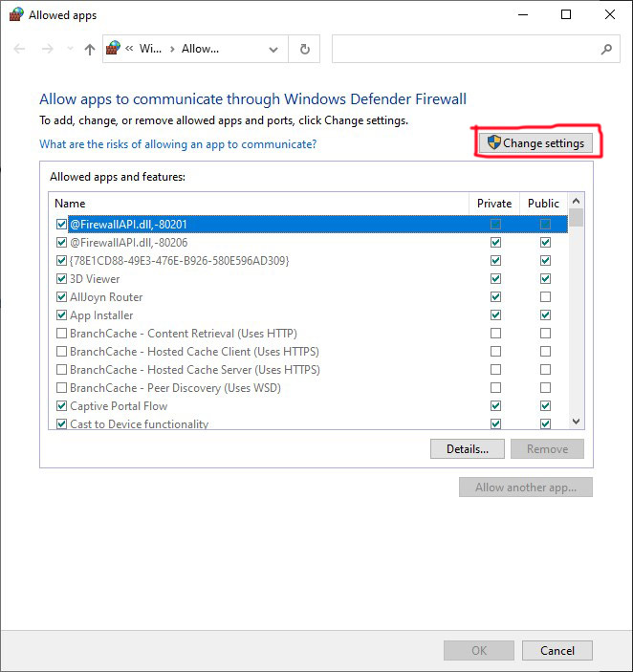633x672 pixels.
Task: Open recent locations dropdown arrow
Action: (x=70, y=49)
